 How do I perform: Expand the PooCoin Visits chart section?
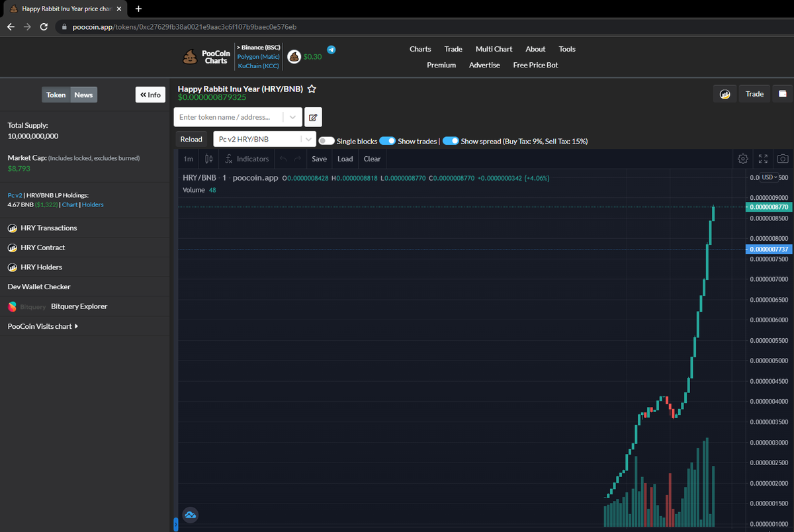pos(43,326)
